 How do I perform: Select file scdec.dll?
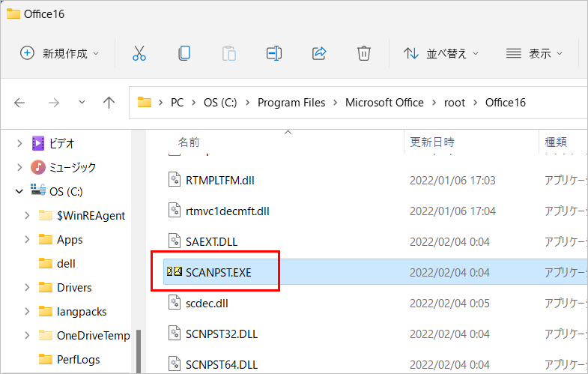207,304
